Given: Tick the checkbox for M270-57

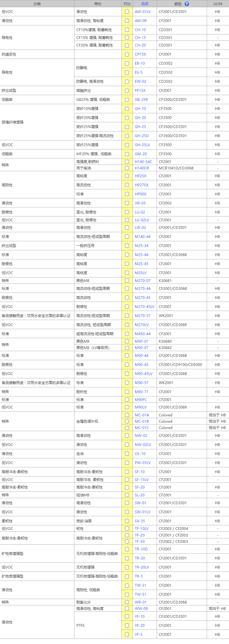Looking at the screenshot, I should (x=127, y=316).
